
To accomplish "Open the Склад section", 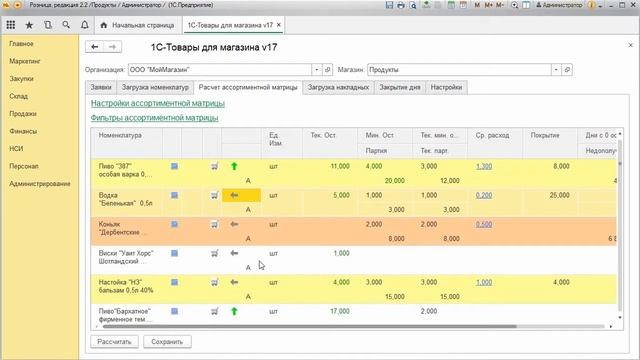I will (18, 96).
